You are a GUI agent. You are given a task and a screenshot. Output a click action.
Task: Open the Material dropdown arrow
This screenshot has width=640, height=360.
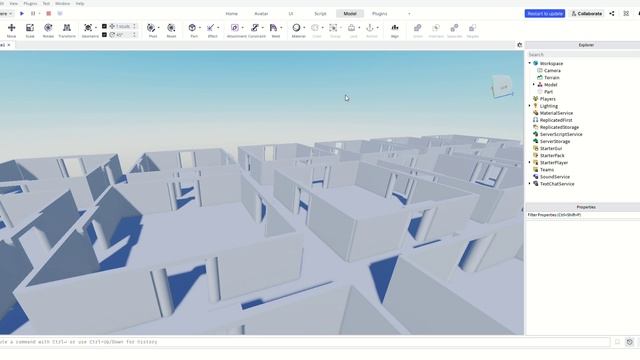pyautogui.click(x=304, y=28)
